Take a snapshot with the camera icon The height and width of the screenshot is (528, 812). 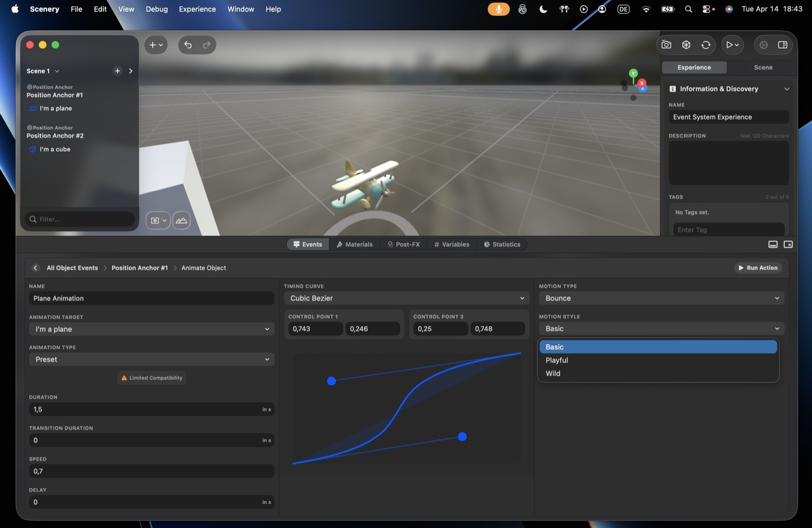(x=666, y=45)
